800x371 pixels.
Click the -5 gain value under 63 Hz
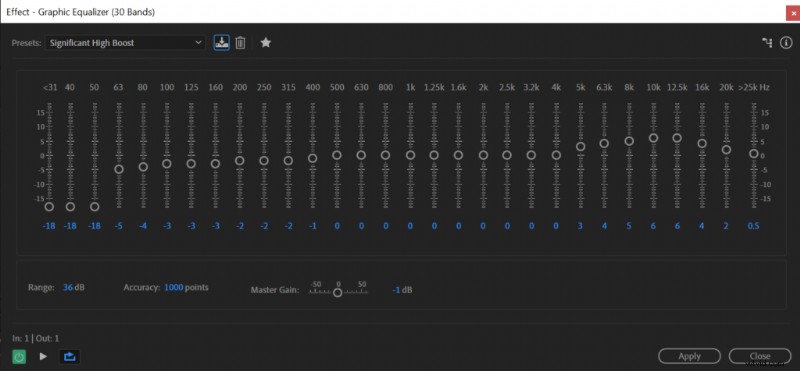pyautogui.click(x=119, y=226)
